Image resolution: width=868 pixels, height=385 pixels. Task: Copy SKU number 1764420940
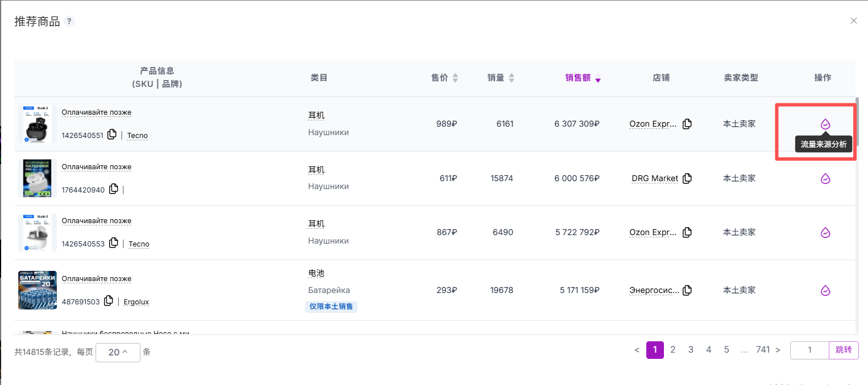(114, 189)
